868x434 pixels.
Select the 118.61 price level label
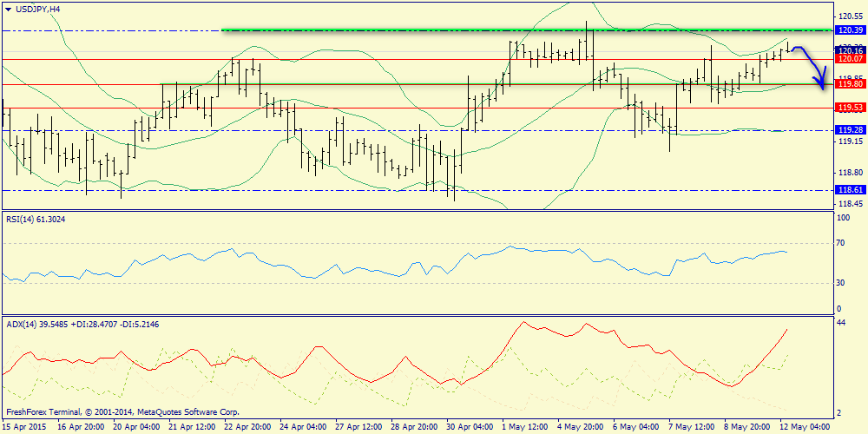click(849, 189)
